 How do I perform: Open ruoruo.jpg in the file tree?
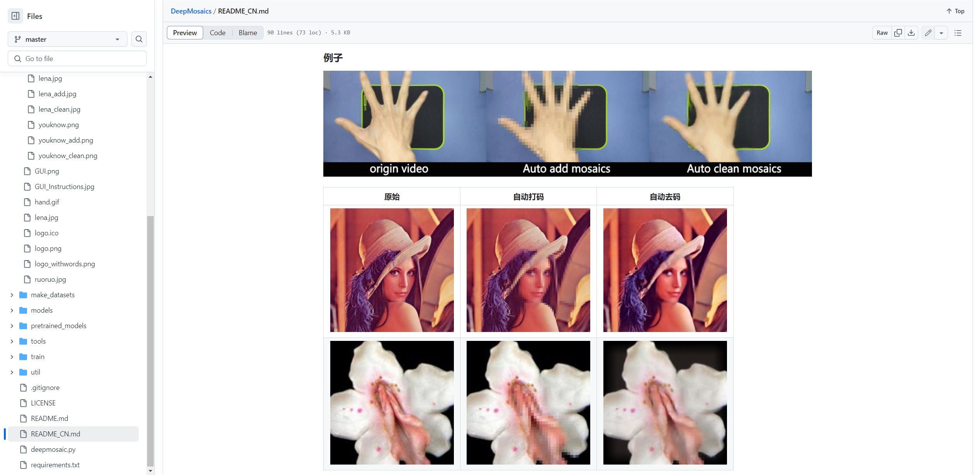pyautogui.click(x=50, y=279)
